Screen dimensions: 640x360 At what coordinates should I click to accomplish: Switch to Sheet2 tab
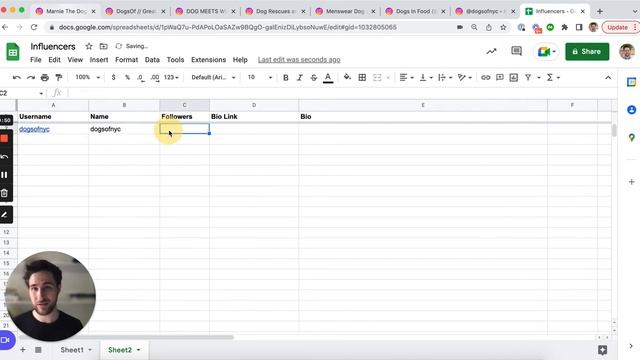click(x=124, y=350)
